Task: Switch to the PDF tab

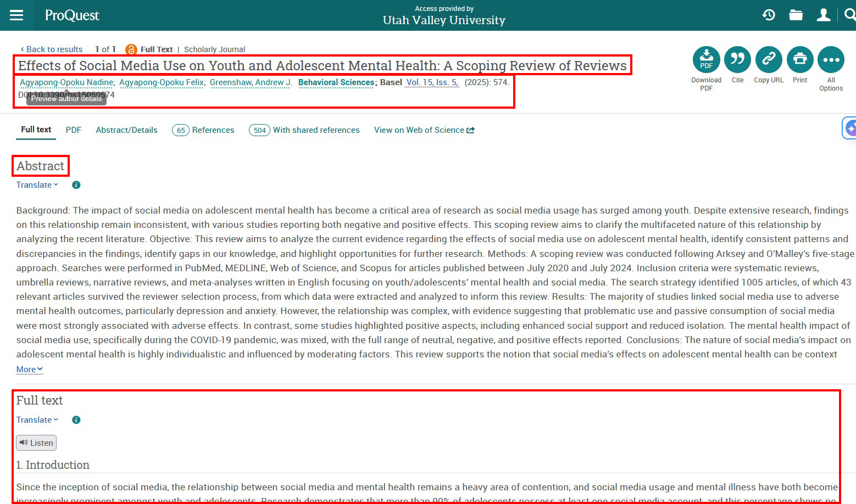Action: (x=74, y=130)
